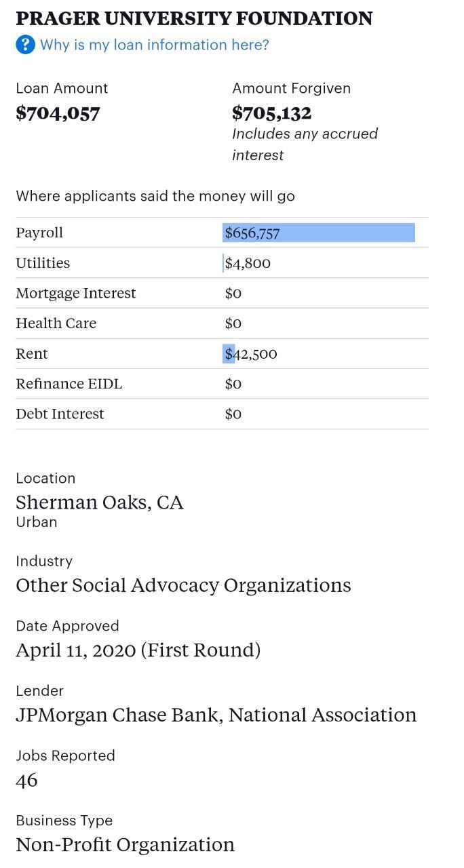Select the Mortgage Interest row
Screen dimensions: 464x868
(76, 294)
